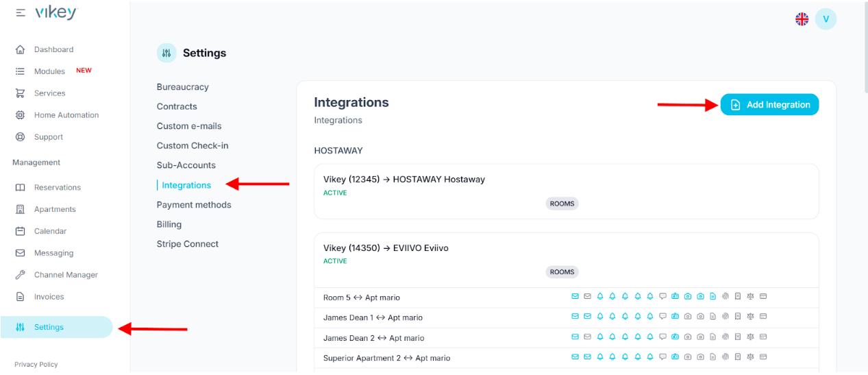The height and width of the screenshot is (375, 868).
Task: Click 'James Dean 2 ↔ Apt mario' row name
Action: pos(373,338)
